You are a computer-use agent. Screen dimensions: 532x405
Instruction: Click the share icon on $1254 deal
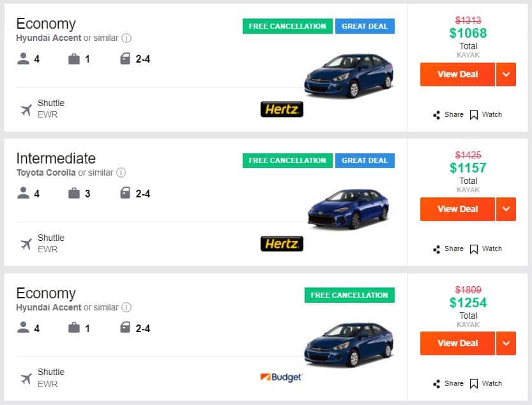point(437,384)
